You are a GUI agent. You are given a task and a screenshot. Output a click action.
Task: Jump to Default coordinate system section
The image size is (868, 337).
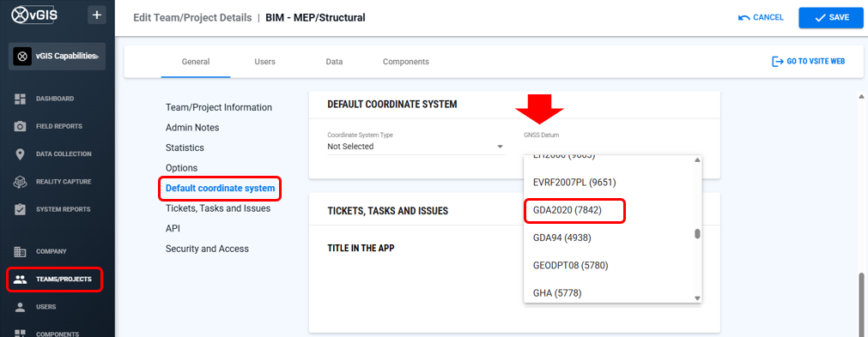221,189
